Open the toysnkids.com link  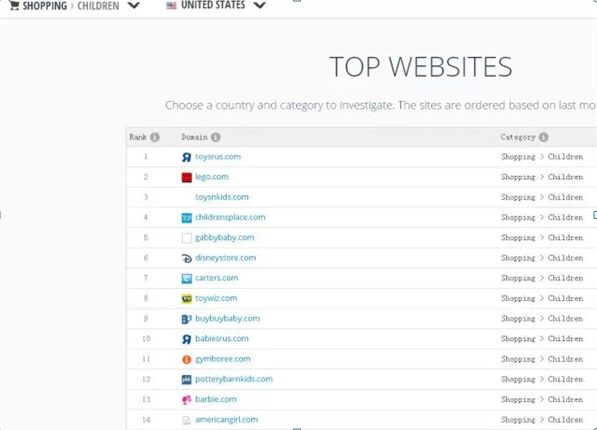(x=222, y=197)
